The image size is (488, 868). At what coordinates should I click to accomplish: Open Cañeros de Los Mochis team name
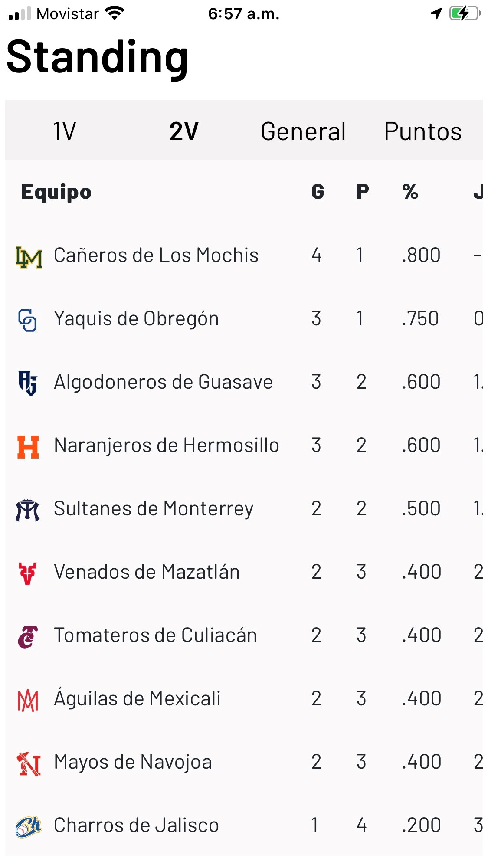pos(156,255)
